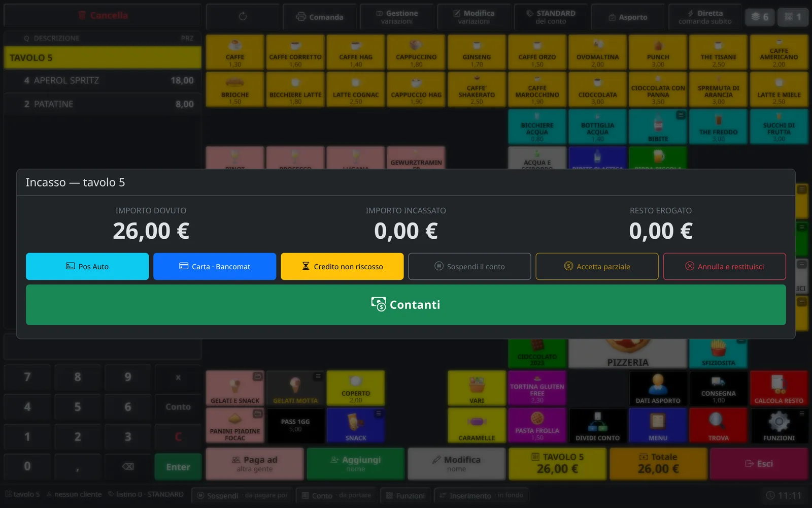Select the 2 PATATINE row
812x508 pixels.
point(103,104)
